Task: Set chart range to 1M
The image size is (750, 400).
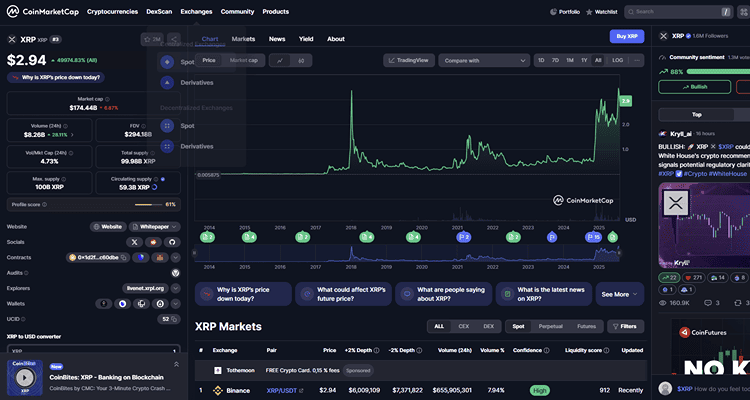Action: (x=570, y=60)
